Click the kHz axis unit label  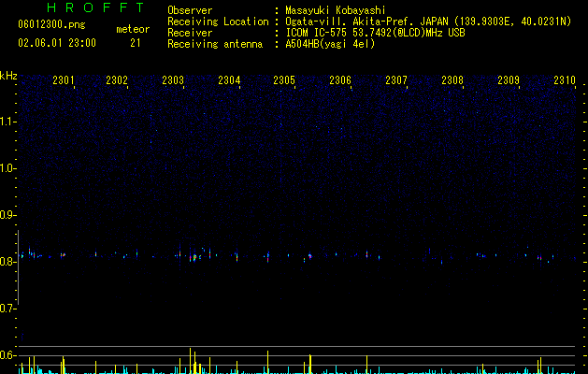tap(8, 76)
